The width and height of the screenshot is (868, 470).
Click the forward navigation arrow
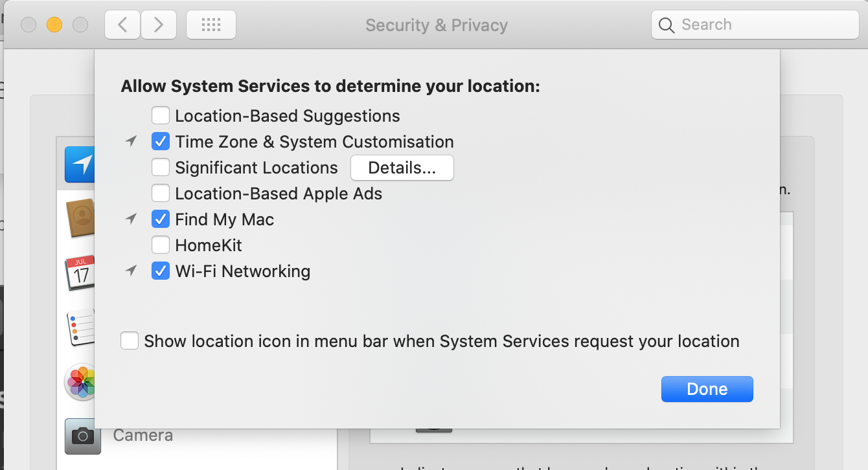(x=158, y=25)
